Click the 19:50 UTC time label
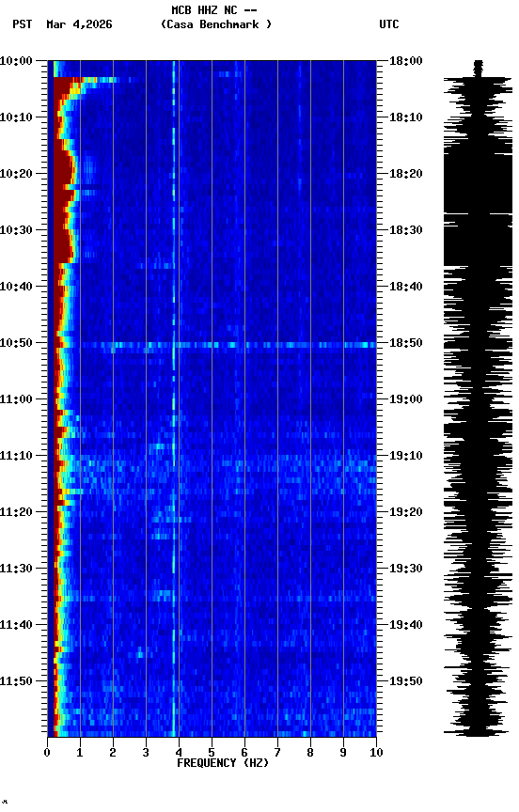Image resolution: width=519 pixels, height=812 pixels. [x=406, y=682]
